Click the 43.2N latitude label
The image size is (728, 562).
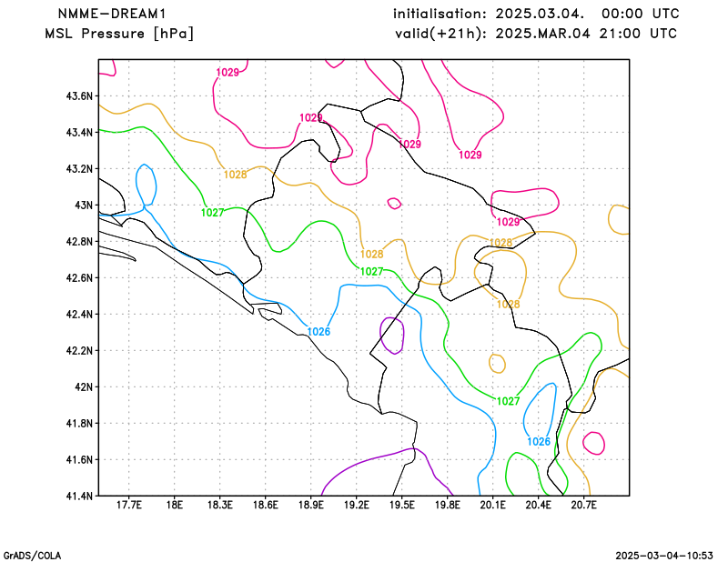(x=79, y=168)
